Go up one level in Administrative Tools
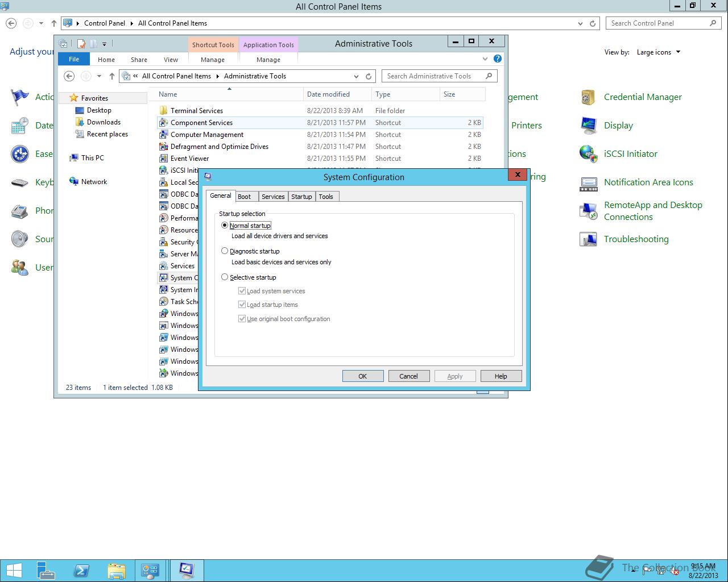 (112, 76)
